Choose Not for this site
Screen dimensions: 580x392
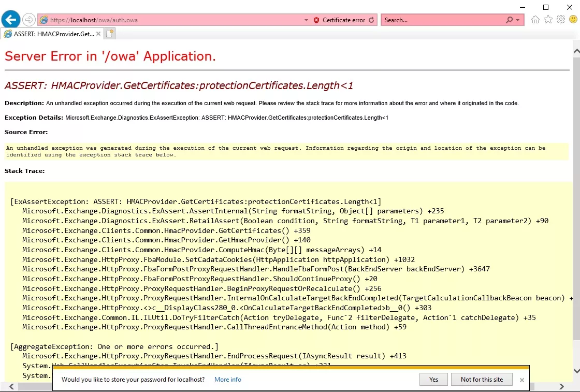(482, 380)
